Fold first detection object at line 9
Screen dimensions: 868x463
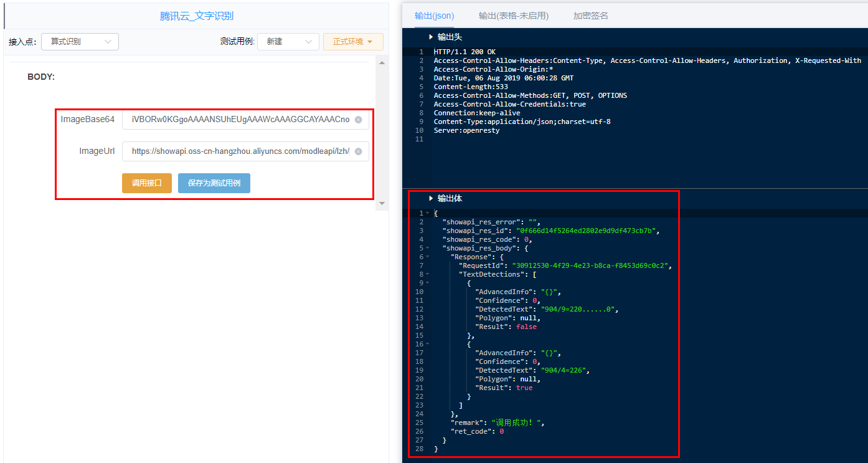[427, 283]
